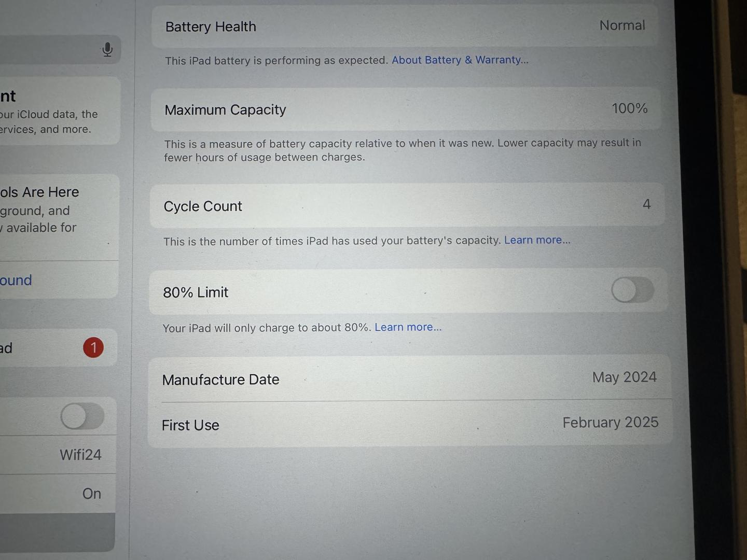Open the 'ols Are Here' suggestion card
Viewport: 747px width, 560px height.
60,217
